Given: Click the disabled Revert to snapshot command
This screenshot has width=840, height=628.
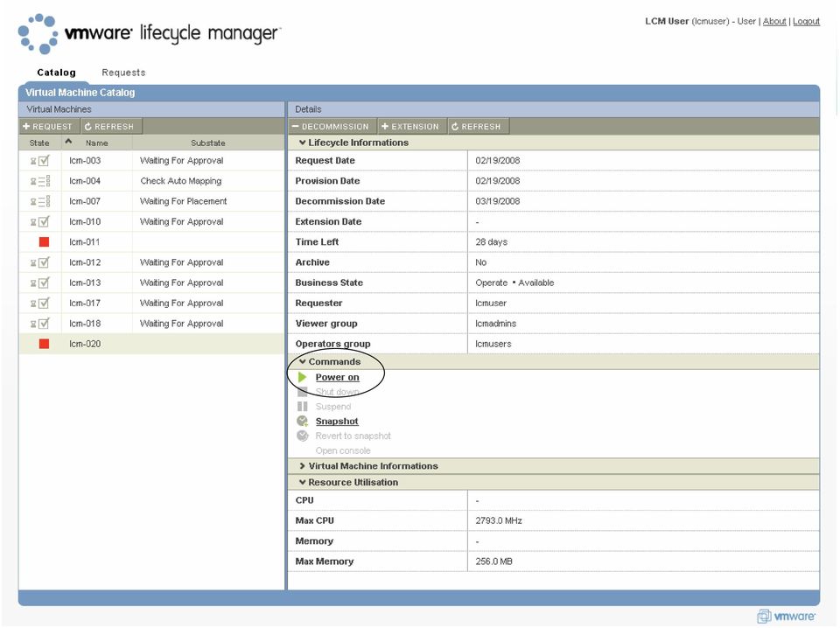Looking at the screenshot, I should tap(353, 436).
